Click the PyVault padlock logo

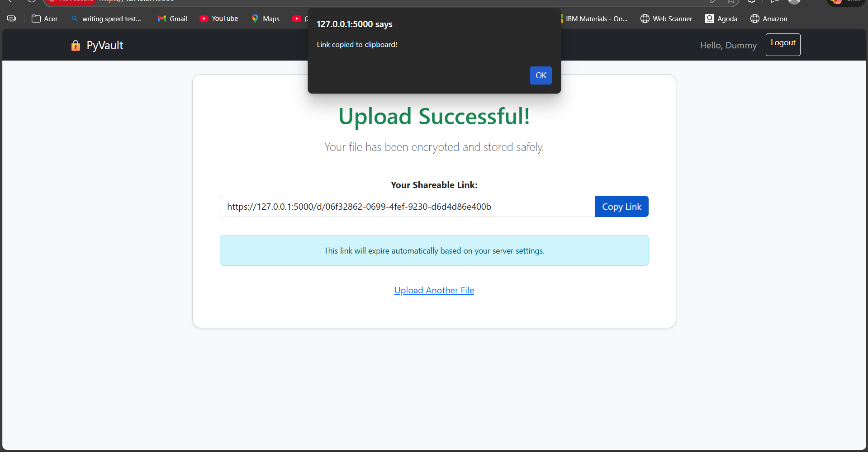75,45
